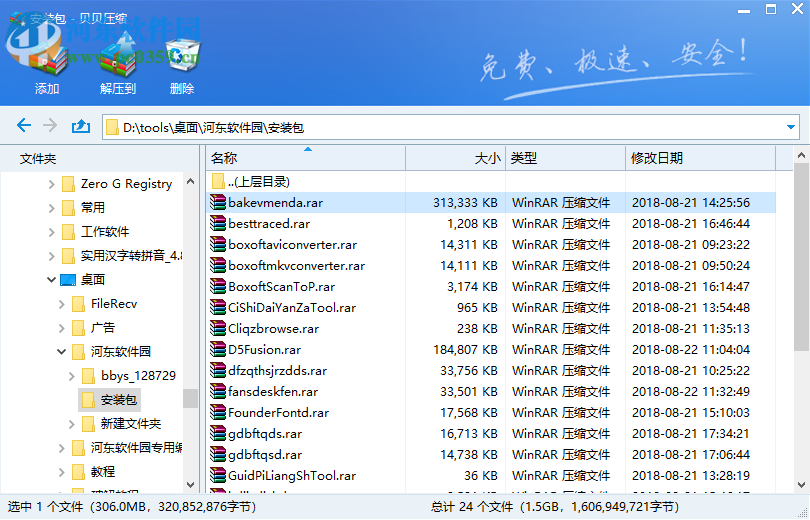Screen dimensions: 810x520
Task: Select the boxoftmkvconverter.rar archive icon
Action: pos(218,265)
